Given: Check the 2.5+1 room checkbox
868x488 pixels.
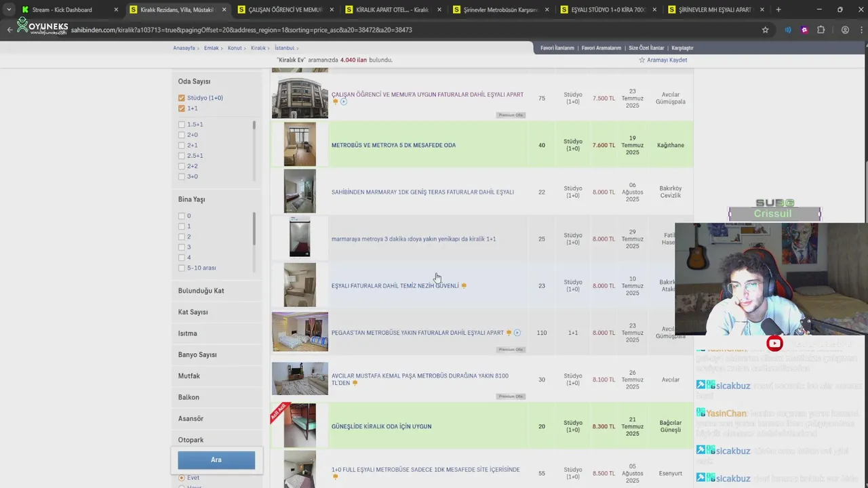Looking at the screenshot, I should (181, 156).
